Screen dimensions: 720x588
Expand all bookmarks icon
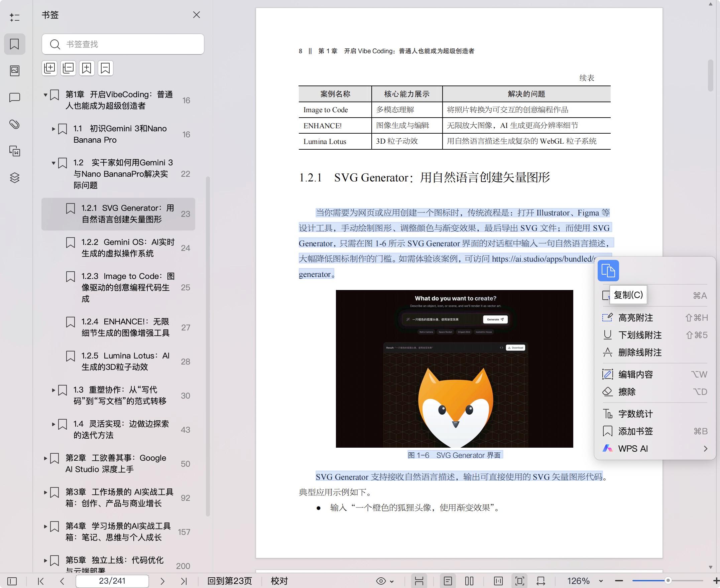click(49, 68)
